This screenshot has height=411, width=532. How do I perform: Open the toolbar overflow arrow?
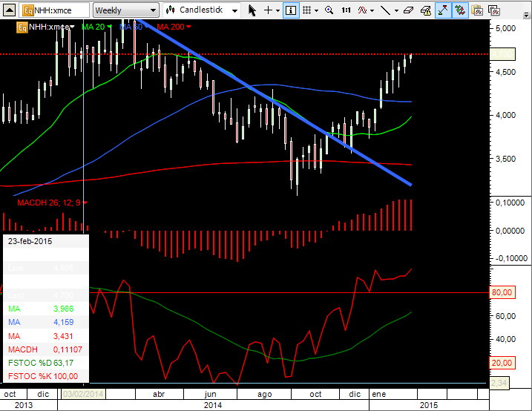point(526,15)
